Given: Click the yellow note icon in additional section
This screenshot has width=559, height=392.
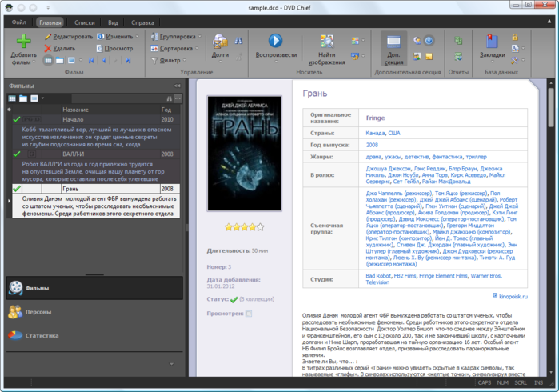Looking at the screenshot, I should pyautogui.click(x=429, y=56).
